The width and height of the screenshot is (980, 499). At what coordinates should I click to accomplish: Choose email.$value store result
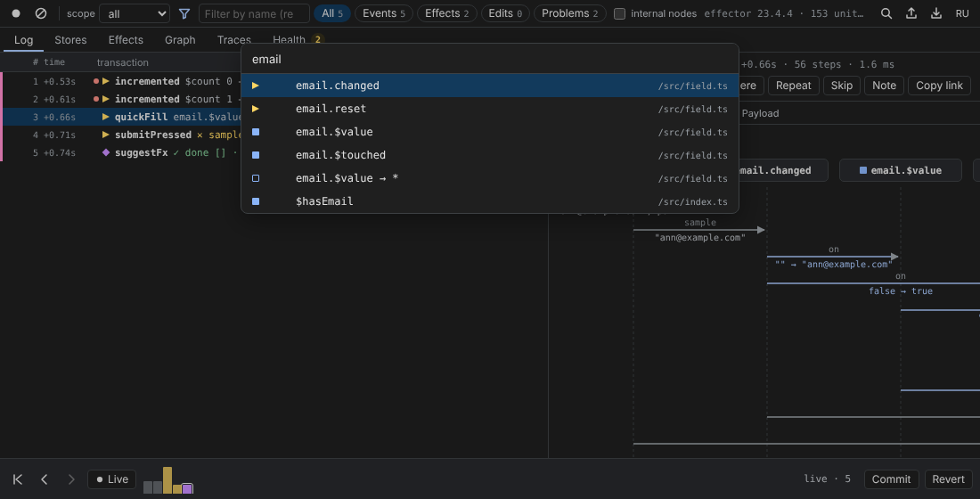point(490,132)
